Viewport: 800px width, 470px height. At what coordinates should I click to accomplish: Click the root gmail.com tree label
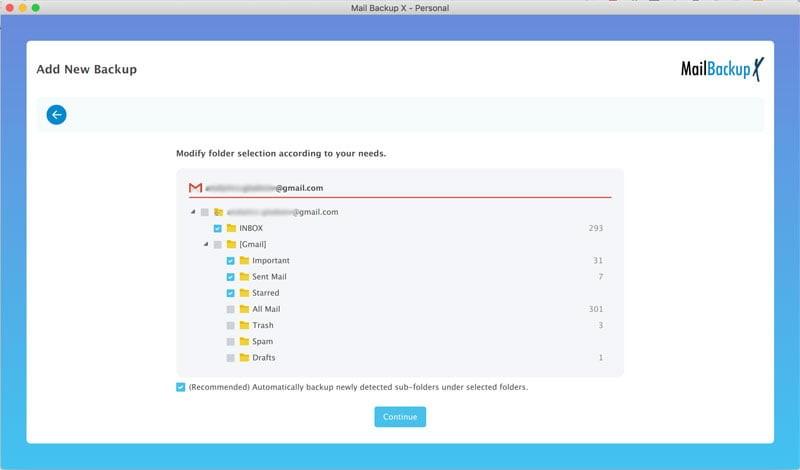[x=283, y=212]
